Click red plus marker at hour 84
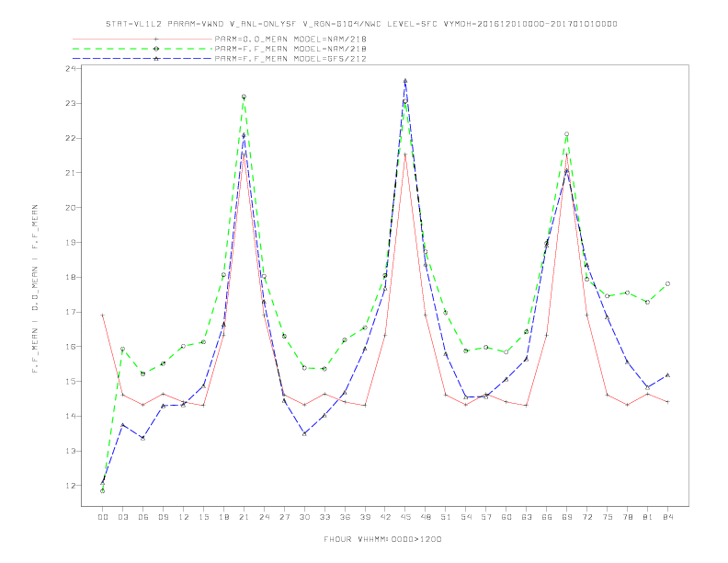Image resolution: width=728 pixels, height=563 pixels. 667,402
